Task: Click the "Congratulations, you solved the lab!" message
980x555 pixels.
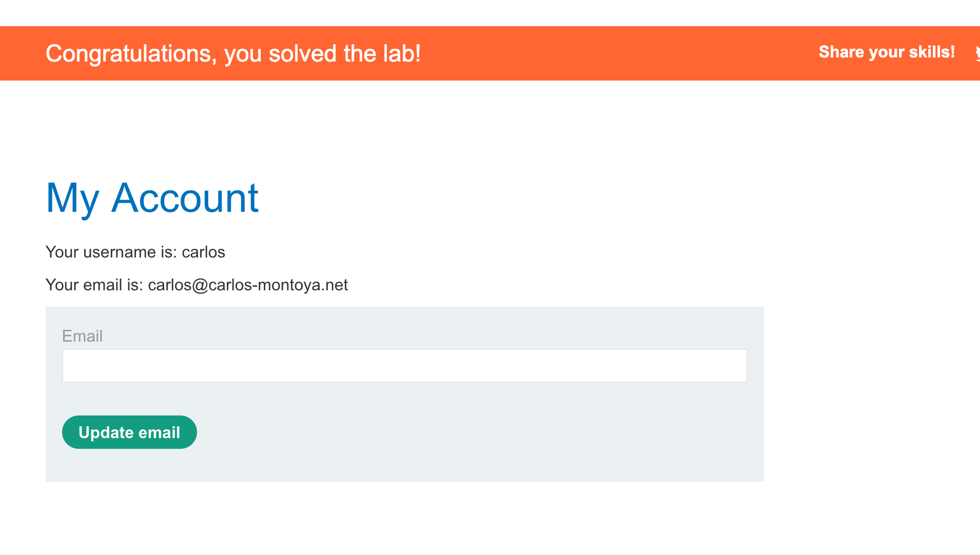Action: [x=233, y=53]
